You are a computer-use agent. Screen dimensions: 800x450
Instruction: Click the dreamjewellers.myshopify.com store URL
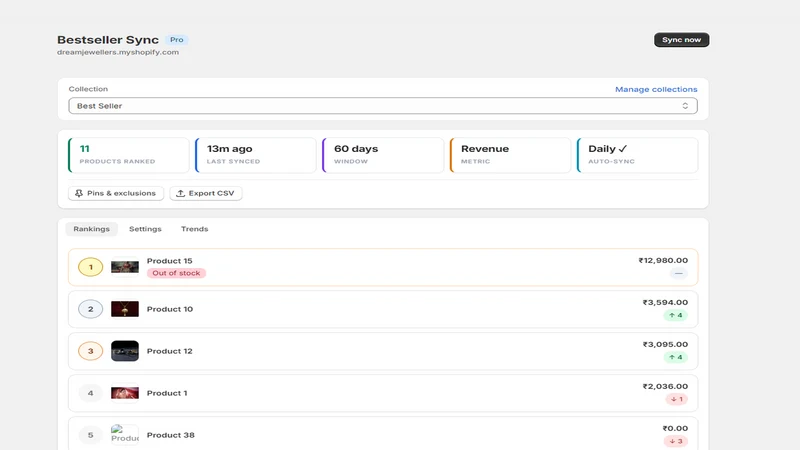118,52
